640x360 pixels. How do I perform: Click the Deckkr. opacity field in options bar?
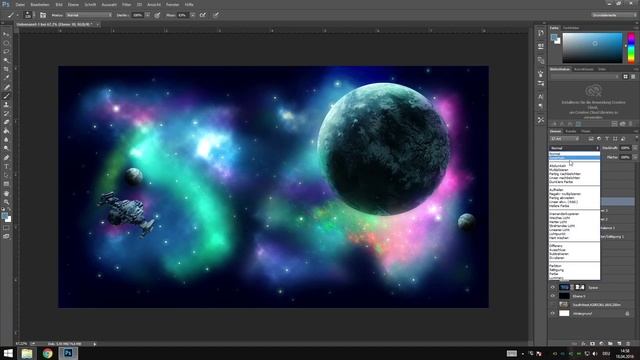138,15
